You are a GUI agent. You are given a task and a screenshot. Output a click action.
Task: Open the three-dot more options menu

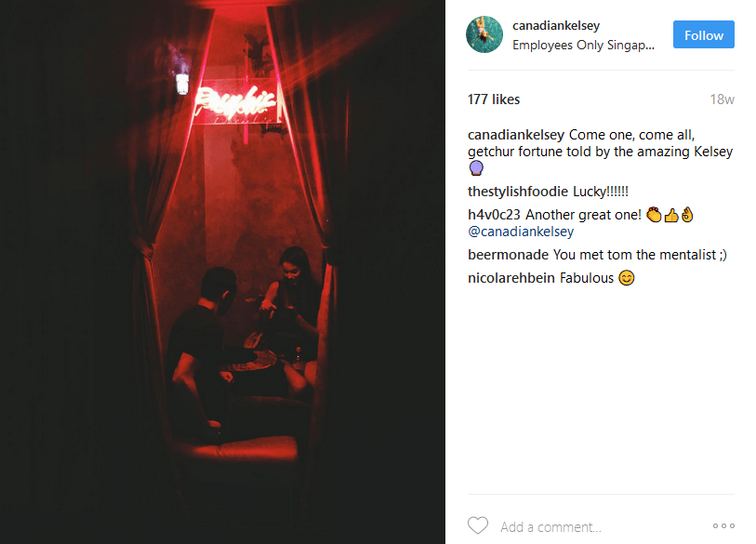[723, 525]
